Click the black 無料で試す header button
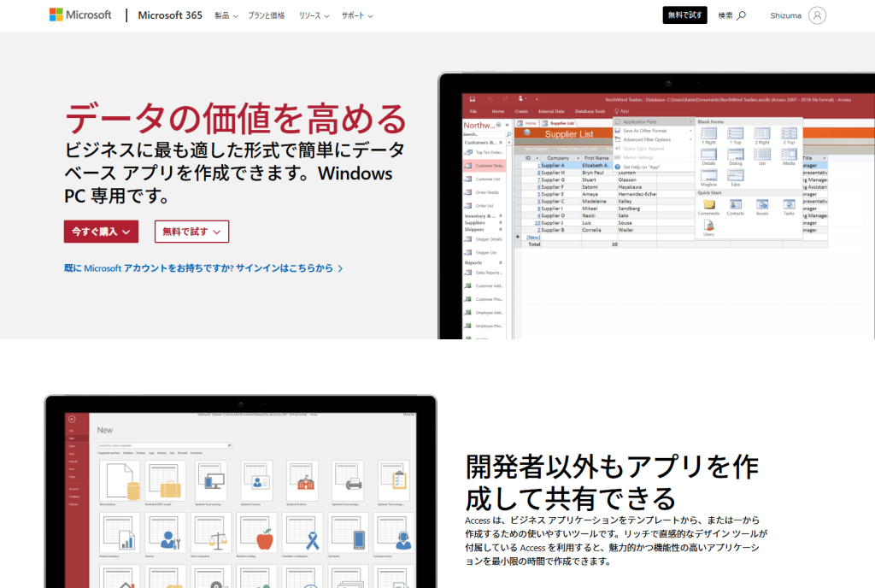The height and width of the screenshot is (588, 875). (684, 15)
